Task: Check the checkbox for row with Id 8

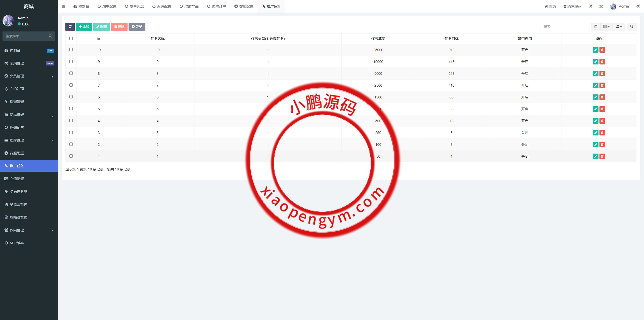Action: [71, 73]
